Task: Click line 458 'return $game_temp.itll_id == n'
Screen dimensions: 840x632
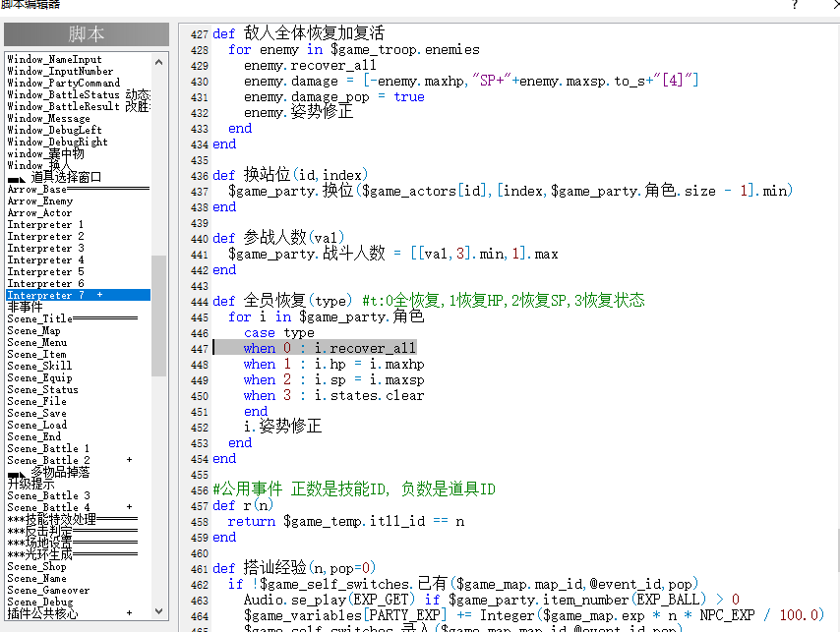Action: [x=346, y=521]
